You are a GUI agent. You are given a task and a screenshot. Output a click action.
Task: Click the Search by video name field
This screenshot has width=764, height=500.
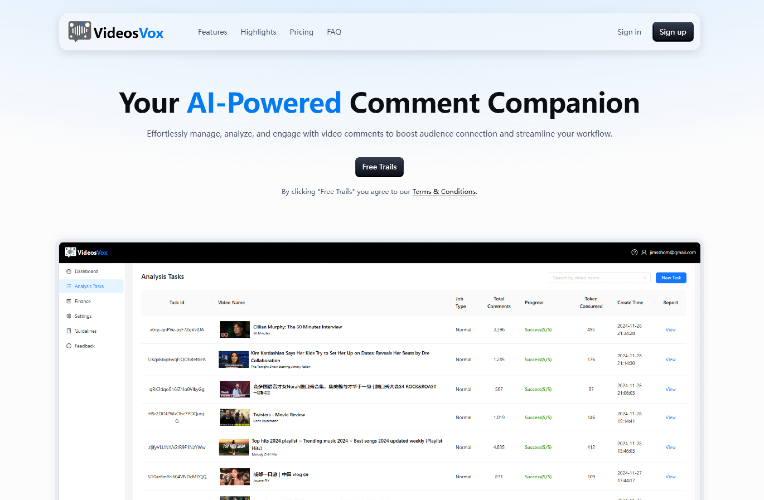[x=599, y=278]
